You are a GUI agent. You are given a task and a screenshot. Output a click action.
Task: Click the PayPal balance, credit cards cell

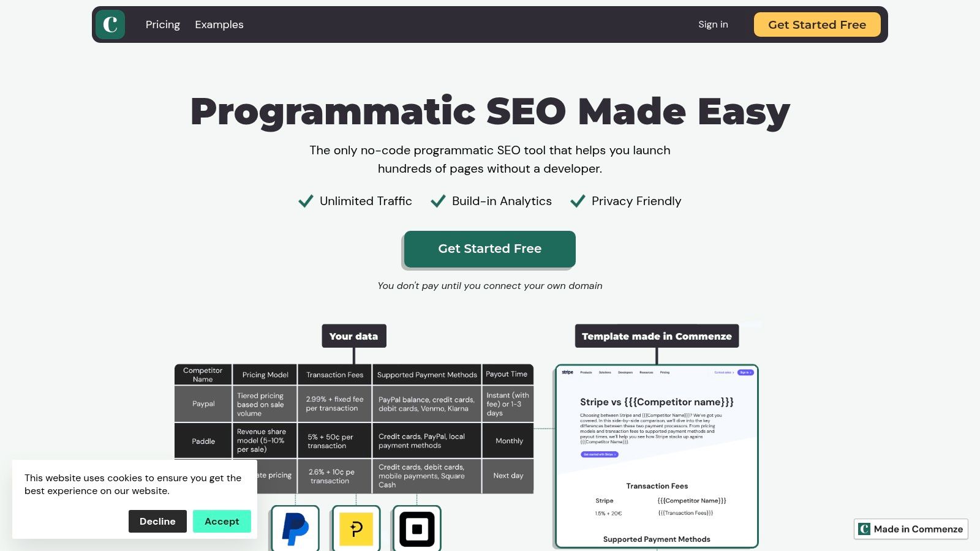point(427,404)
